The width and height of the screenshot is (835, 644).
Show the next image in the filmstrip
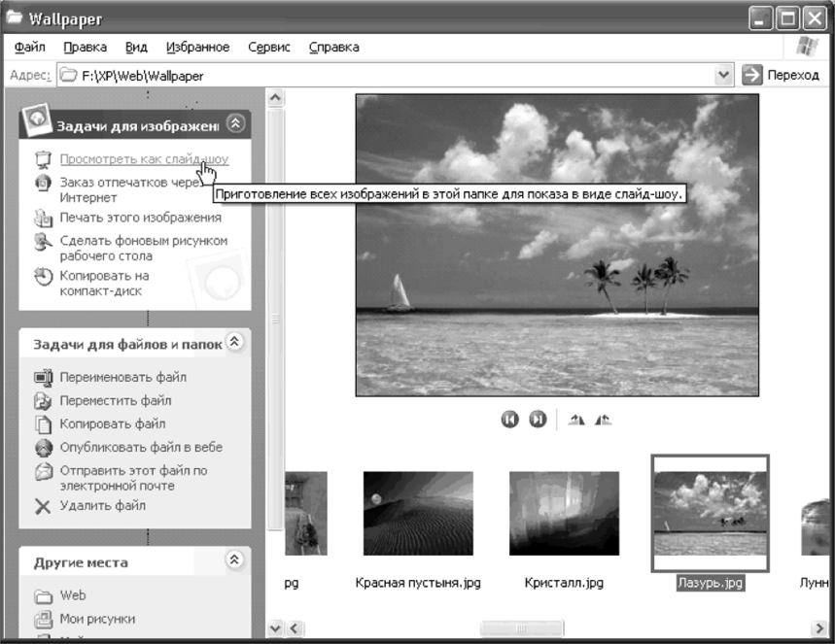[x=538, y=420]
